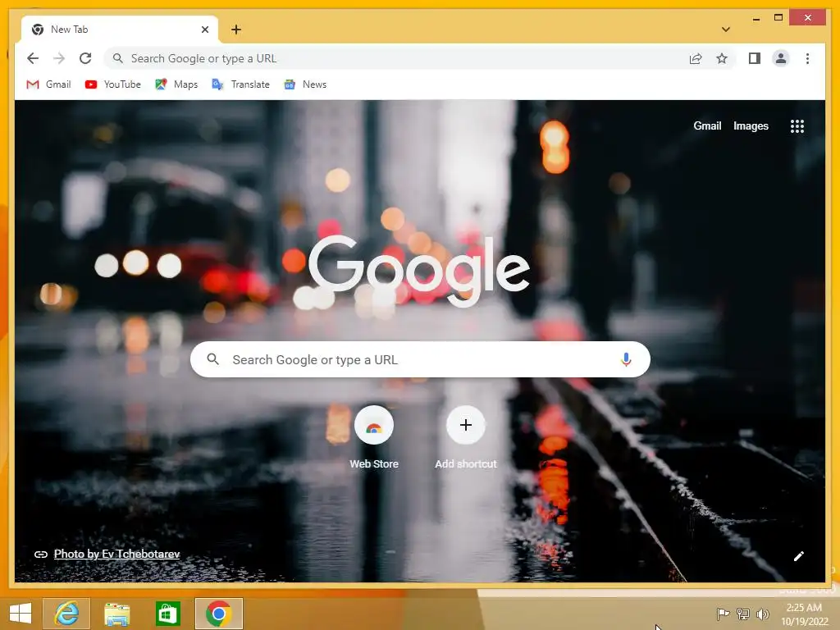The height and width of the screenshot is (630, 840).
Task: Open the YouTube bookmark
Action: [x=113, y=84]
